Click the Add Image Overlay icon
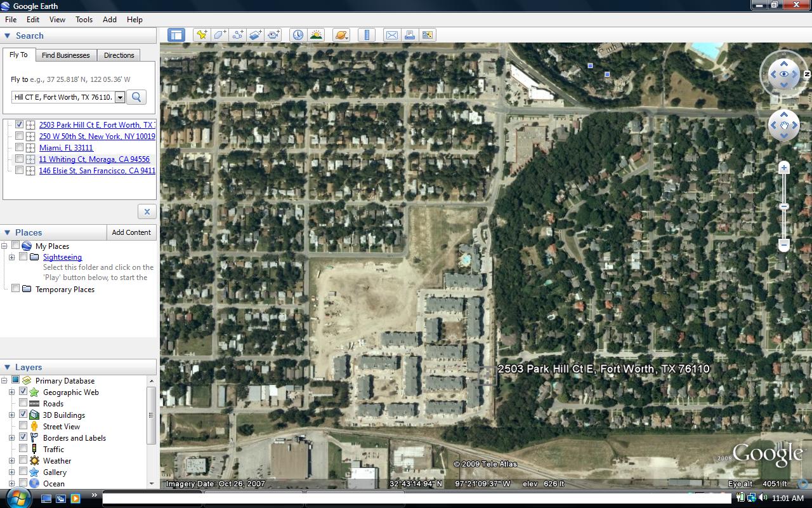This screenshot has height=508, width=812. point(256,35)
